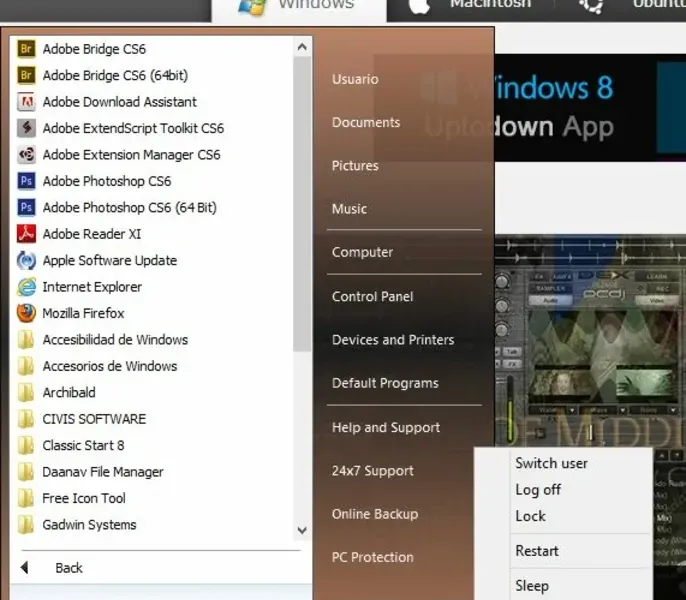Click the Free Icon Tool folder icon

point(26,498)
